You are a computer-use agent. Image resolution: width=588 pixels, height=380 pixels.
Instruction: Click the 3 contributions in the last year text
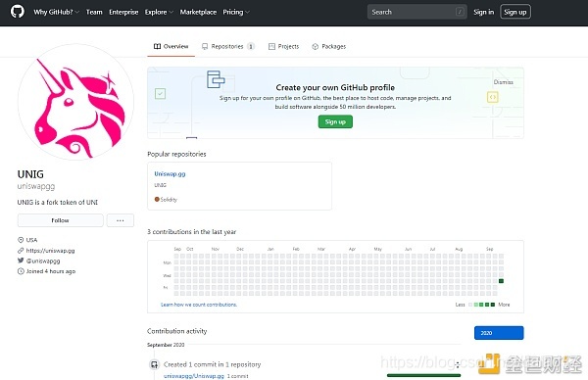coord(192,232)
